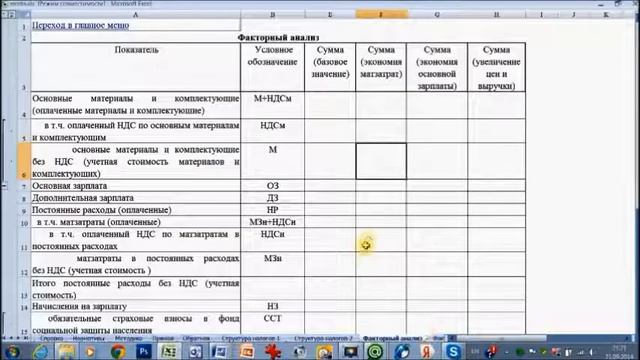640x360 pixels.
Task: Open the 'Прямая' sheet tab
Action: click(163, 338)
